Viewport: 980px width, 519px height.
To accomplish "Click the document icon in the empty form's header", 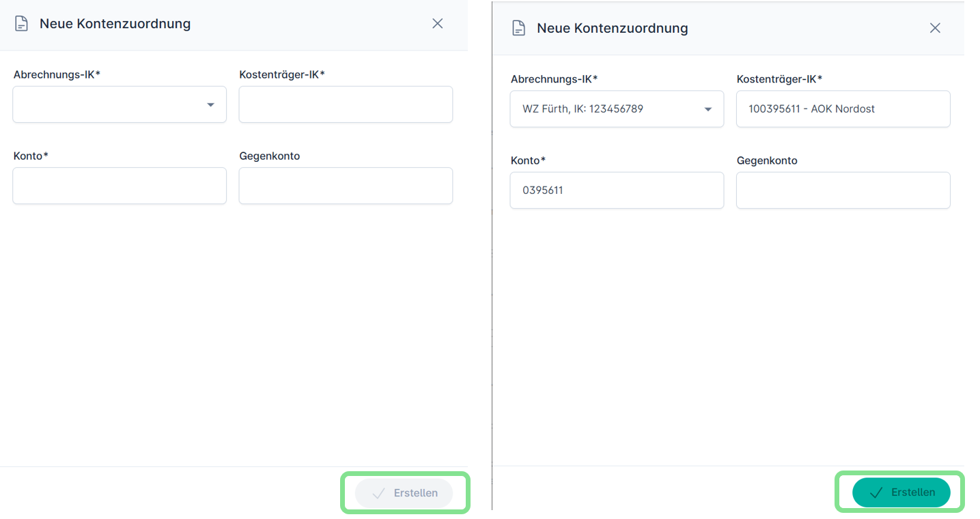I will pyautogui.click(x=22, y=24).
